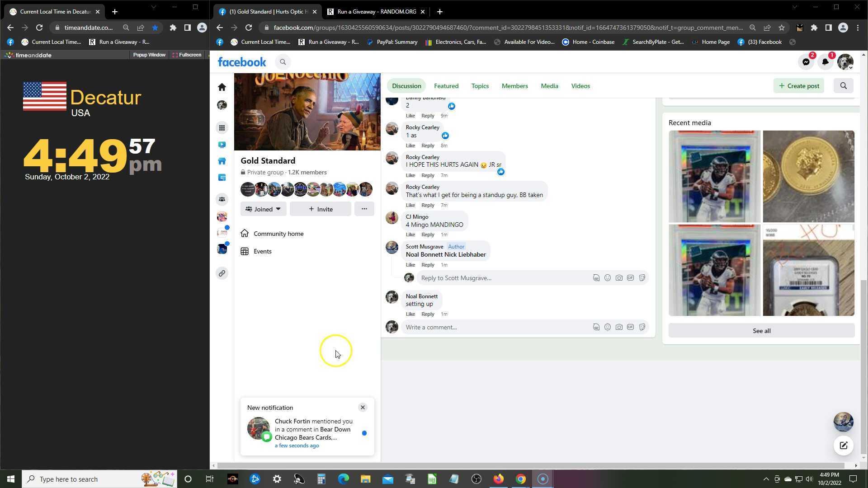
Task: Like CJ Mingo's comment
Action: 410,235
